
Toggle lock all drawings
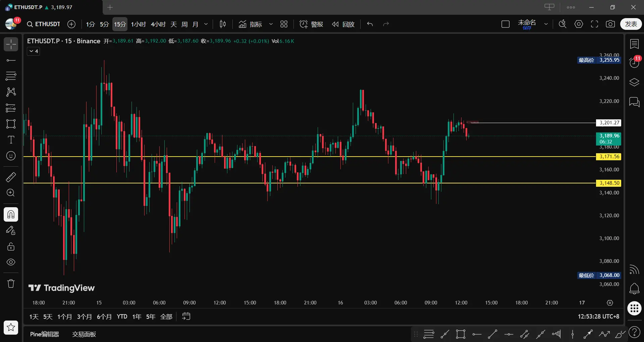(11, 246)
